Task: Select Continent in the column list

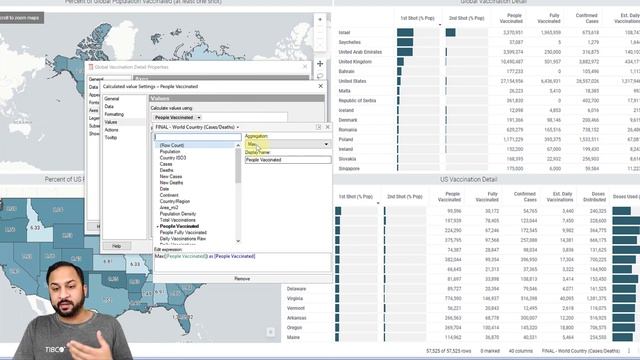Action: (x=169, y=195)
